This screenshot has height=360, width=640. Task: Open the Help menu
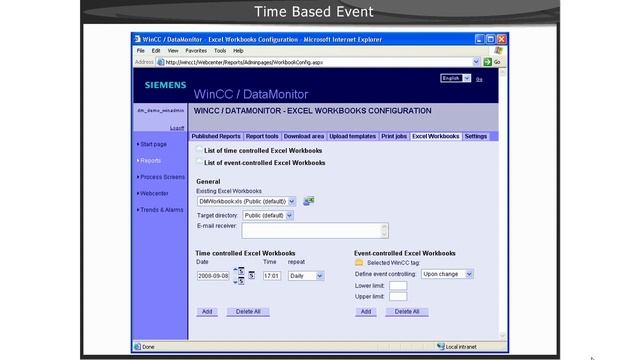(x=238, y=51)
